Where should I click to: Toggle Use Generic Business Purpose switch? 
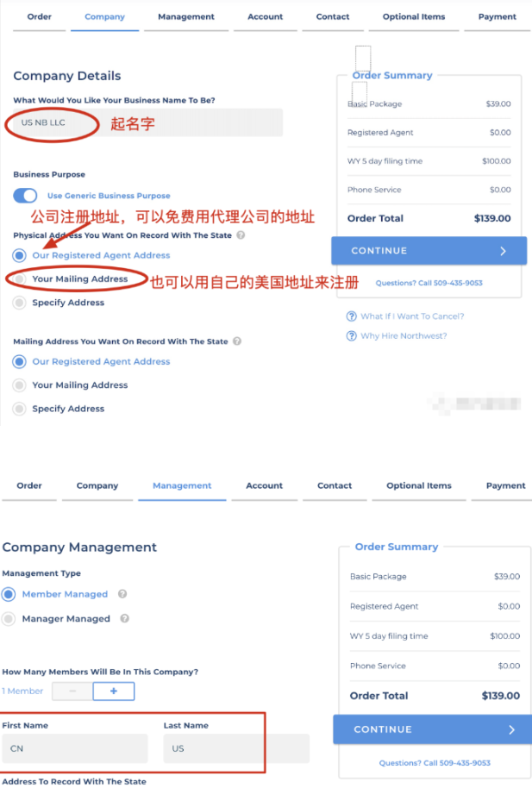coord(25,195)
